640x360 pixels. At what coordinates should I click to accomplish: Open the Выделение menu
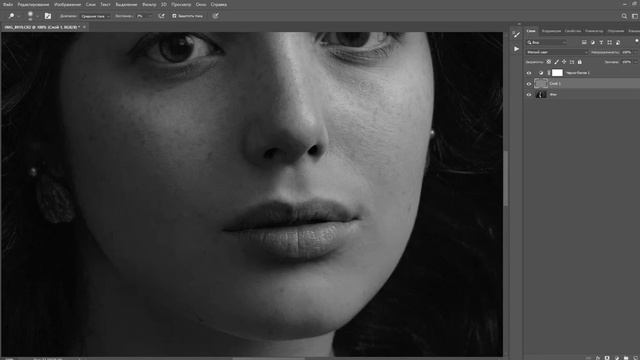(x=126, y=4)
